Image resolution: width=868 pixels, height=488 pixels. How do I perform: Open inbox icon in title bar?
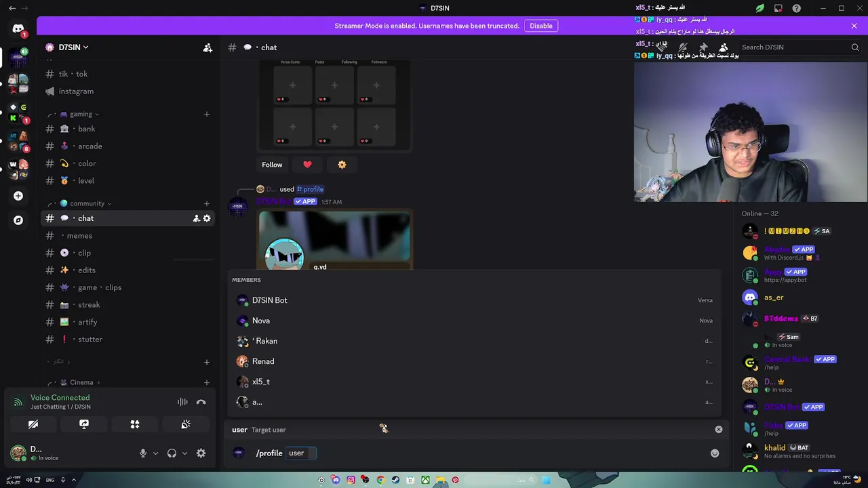[778, 8]
